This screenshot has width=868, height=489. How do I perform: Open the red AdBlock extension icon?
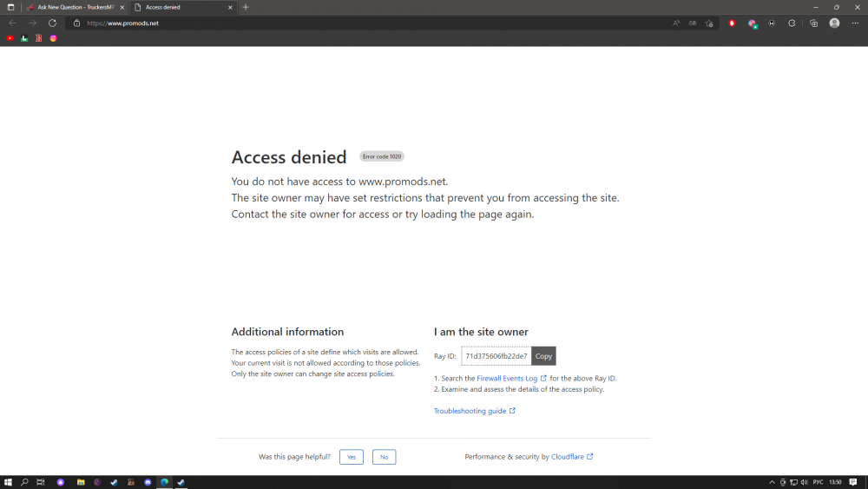732,23
